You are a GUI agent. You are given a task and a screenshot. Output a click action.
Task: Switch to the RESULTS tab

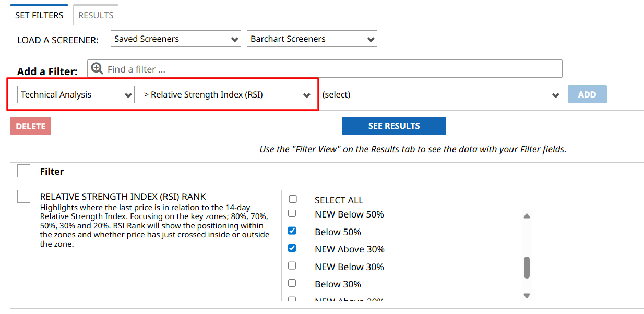[x=96, y=15]
